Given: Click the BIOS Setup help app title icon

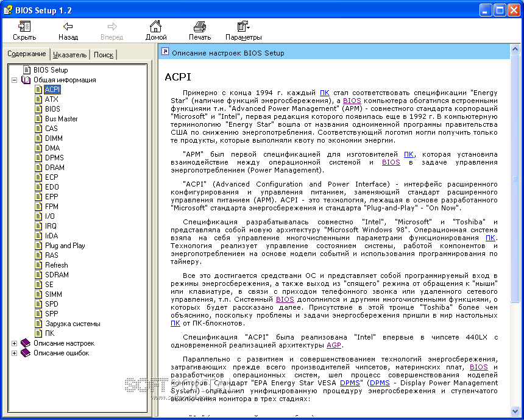Looking at the screenshot, I should (x=8, y=10).
